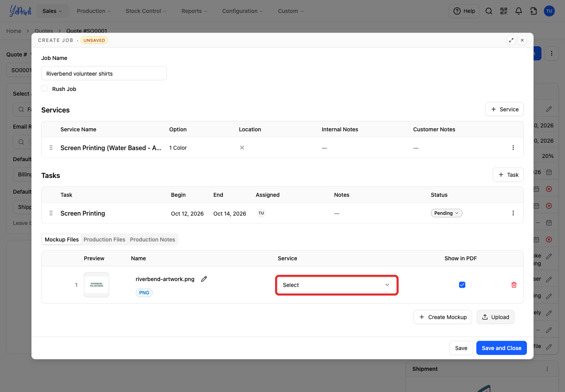Enable the Rush Job checkbox
This screenshot has width=565, height=392.
45,89
